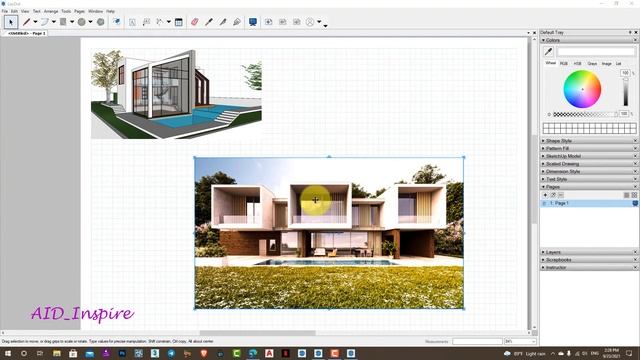640x360 pixels.
Task: Expand the Pattern Fill panel
Action: point(589,148)
